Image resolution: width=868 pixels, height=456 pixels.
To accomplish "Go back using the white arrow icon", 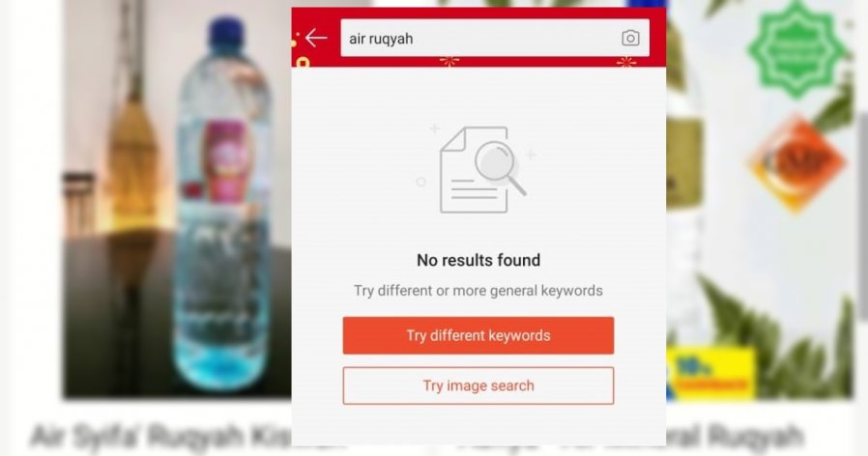I will coord(316,38).
